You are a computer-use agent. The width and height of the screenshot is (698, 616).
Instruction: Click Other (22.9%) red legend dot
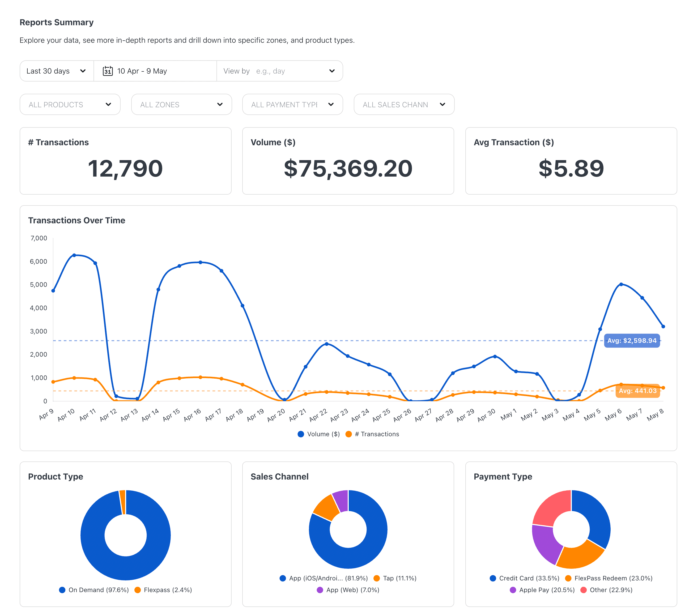584,590
